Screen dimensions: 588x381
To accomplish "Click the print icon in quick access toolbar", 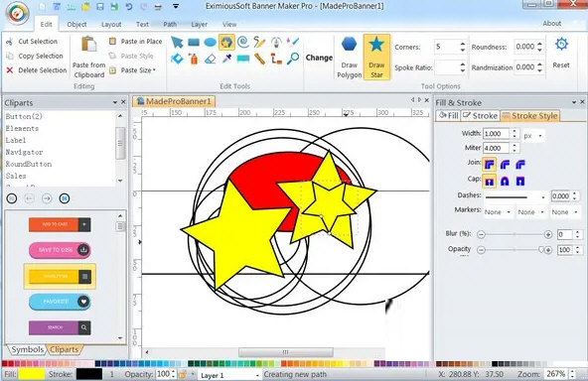I will coord(158,6).
